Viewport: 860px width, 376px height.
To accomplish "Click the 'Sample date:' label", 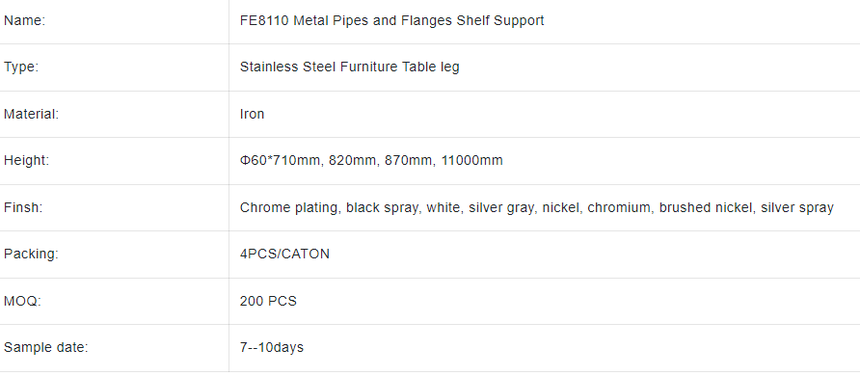I will coord(46,347).
